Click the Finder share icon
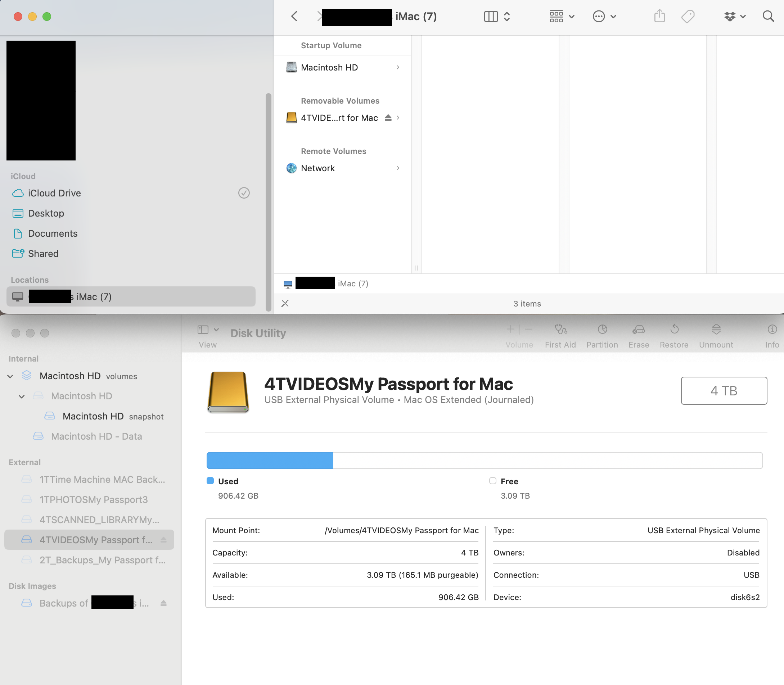The height and width of the screenshot is (685, 784). click(659, 17)
